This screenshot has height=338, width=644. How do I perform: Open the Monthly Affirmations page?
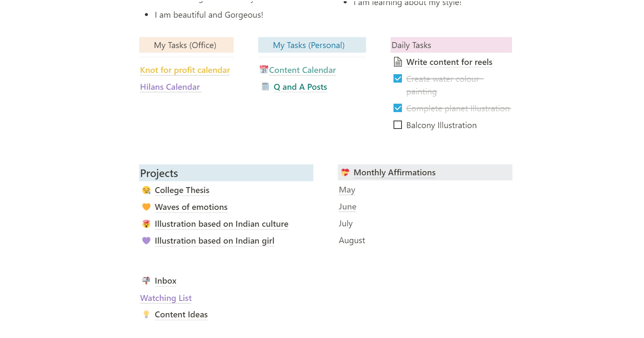pos(394,172)
